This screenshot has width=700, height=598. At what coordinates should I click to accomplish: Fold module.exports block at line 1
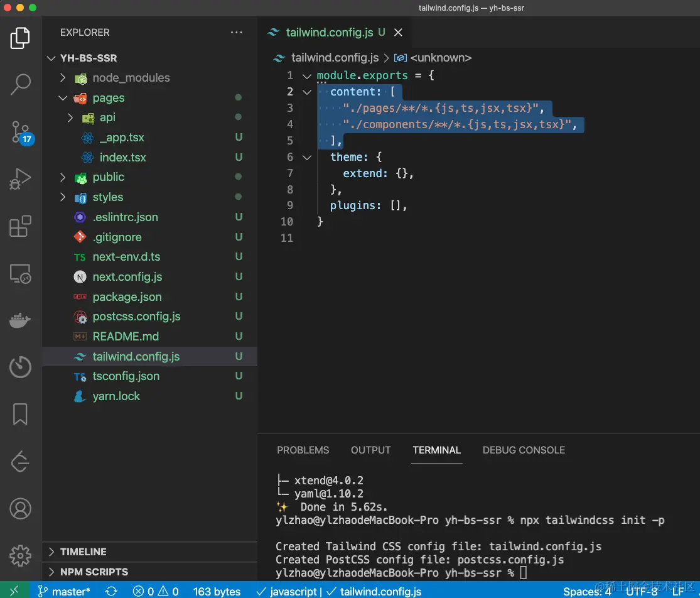coord(307,76)
